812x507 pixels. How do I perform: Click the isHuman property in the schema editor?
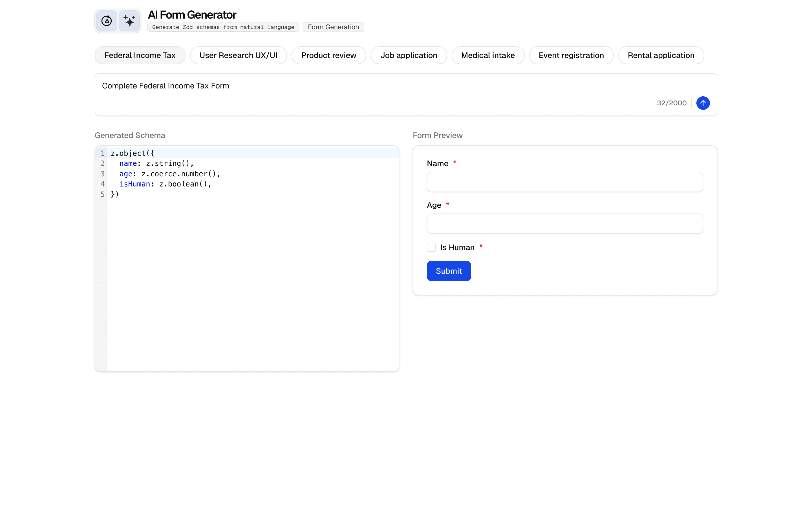tap(134, 184)
